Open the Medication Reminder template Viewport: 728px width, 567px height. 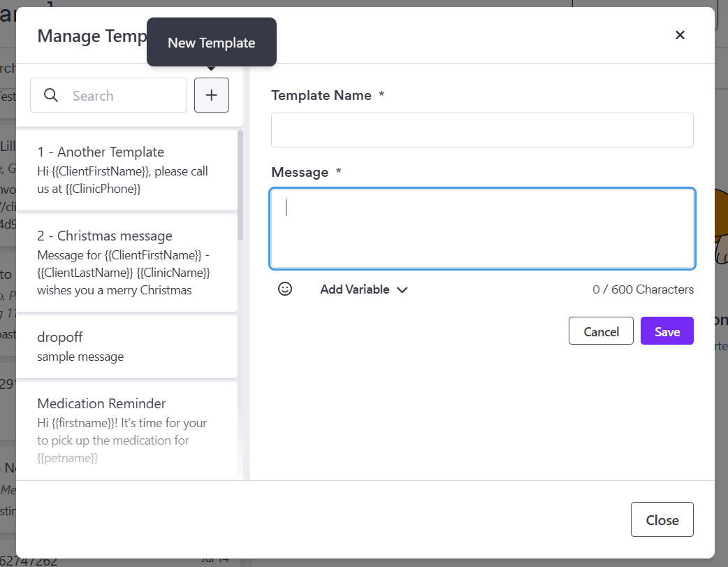point(126,430)
